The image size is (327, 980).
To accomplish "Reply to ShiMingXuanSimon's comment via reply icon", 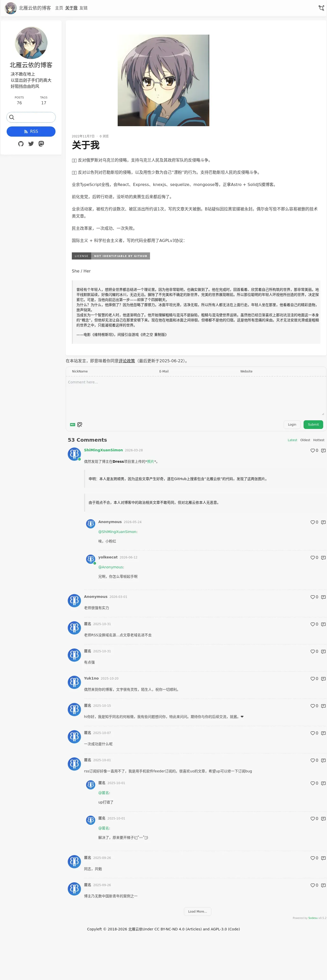I will point(323,450).
